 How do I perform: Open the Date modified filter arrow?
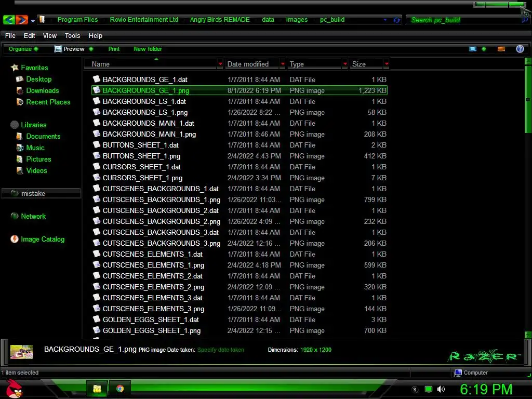pyautogui.click(x=283, y=64)
